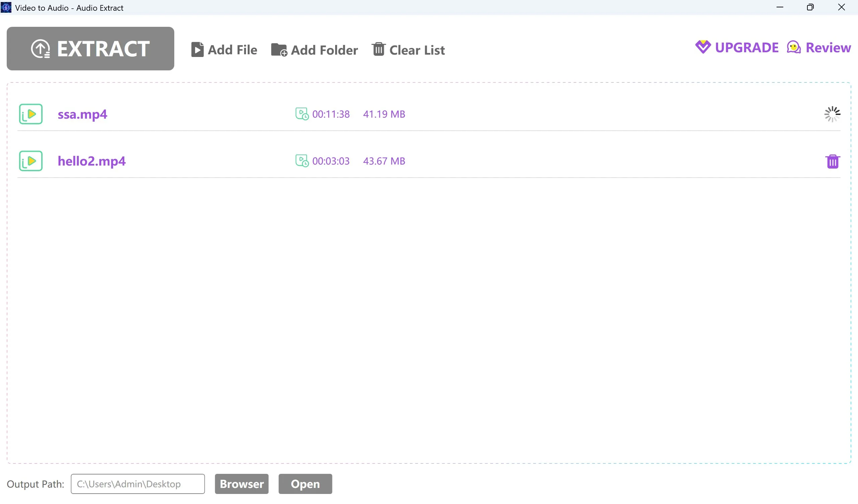Open the Review link
This screenshot has width=858, height=504.
[x=819, y=47]
